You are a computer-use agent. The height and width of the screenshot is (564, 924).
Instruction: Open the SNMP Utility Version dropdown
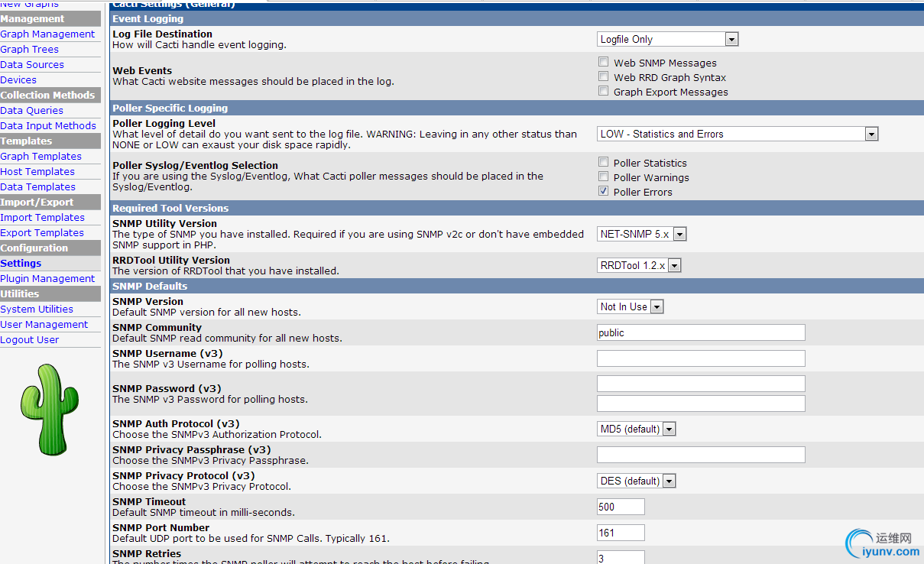tap(642, 234)
